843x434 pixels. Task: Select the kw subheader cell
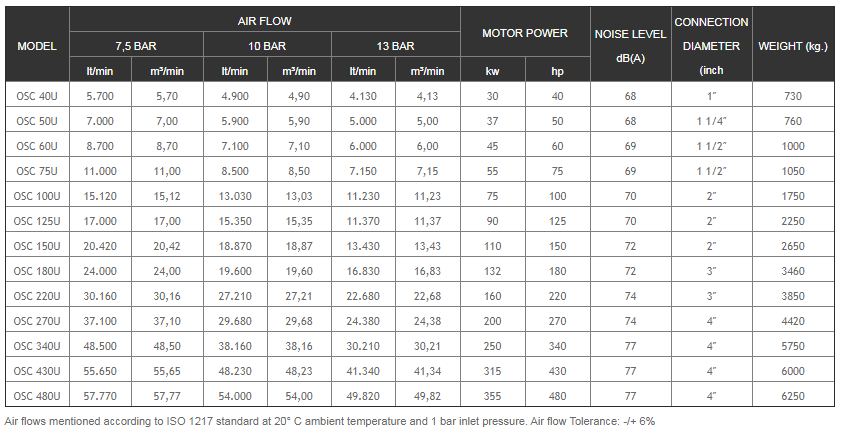point(492,71)
